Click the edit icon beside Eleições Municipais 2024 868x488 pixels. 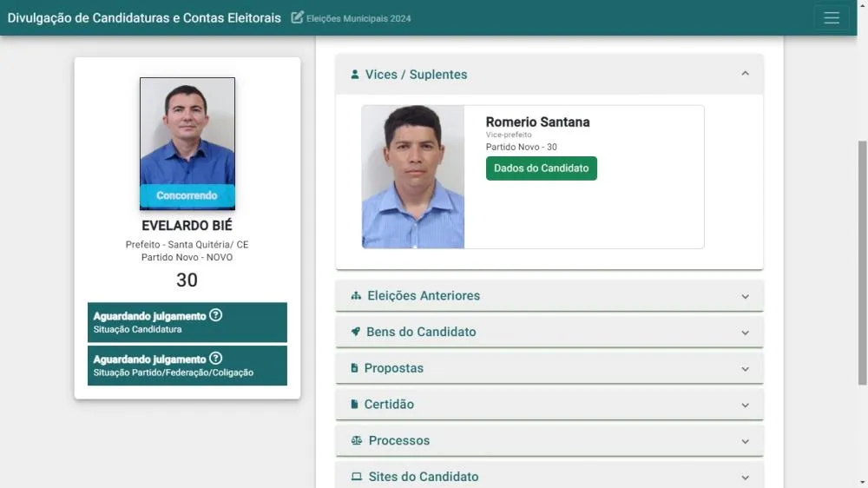298,17
